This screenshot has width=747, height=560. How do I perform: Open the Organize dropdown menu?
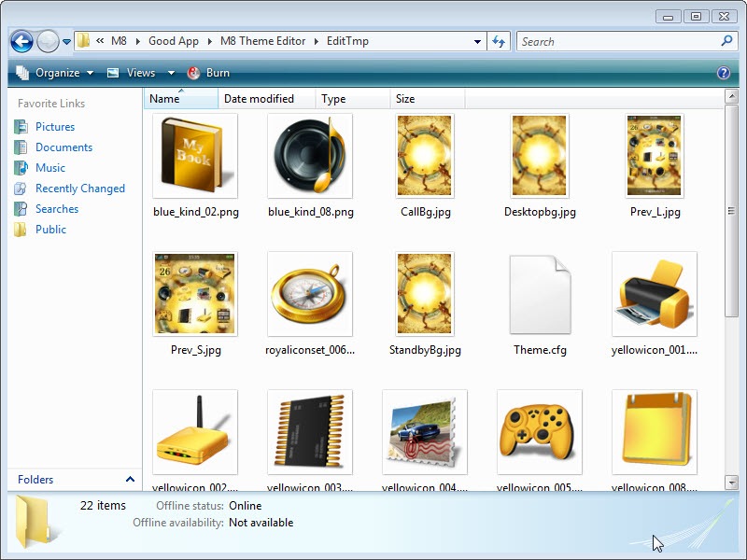55,73
